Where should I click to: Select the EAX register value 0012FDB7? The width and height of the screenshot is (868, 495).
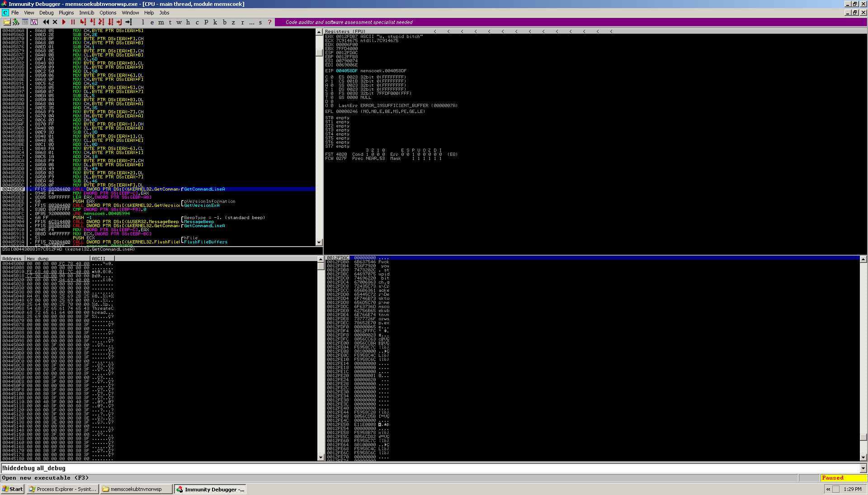pyautogui.click(x=347, y=37)
